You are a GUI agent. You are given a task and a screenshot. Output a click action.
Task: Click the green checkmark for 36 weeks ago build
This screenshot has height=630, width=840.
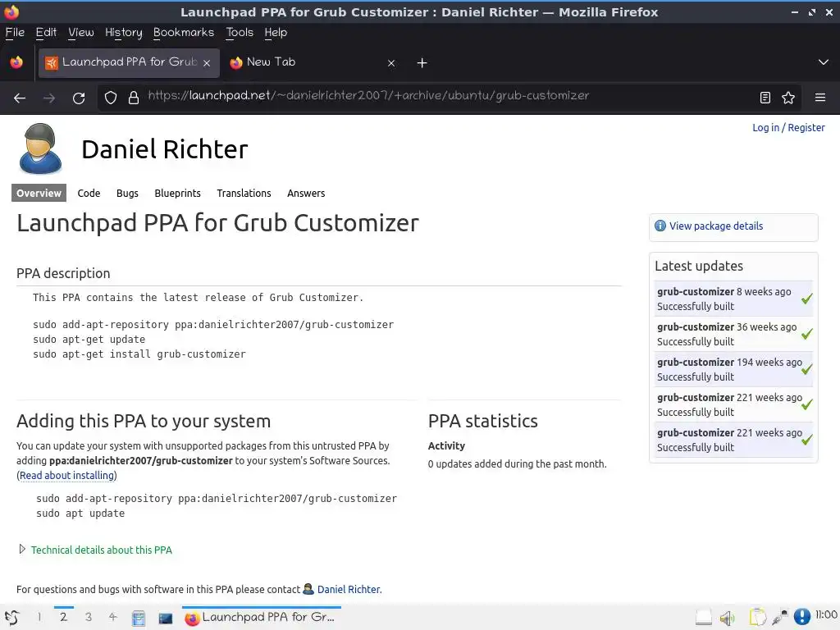[807, 334]
